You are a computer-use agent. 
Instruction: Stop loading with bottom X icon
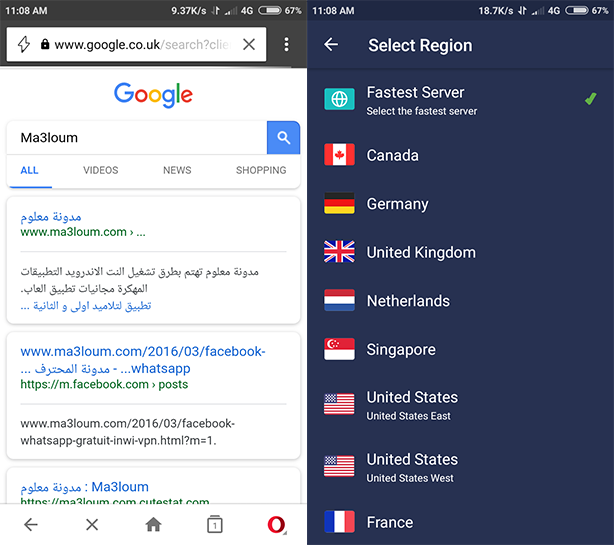click(x=92, y=525)
